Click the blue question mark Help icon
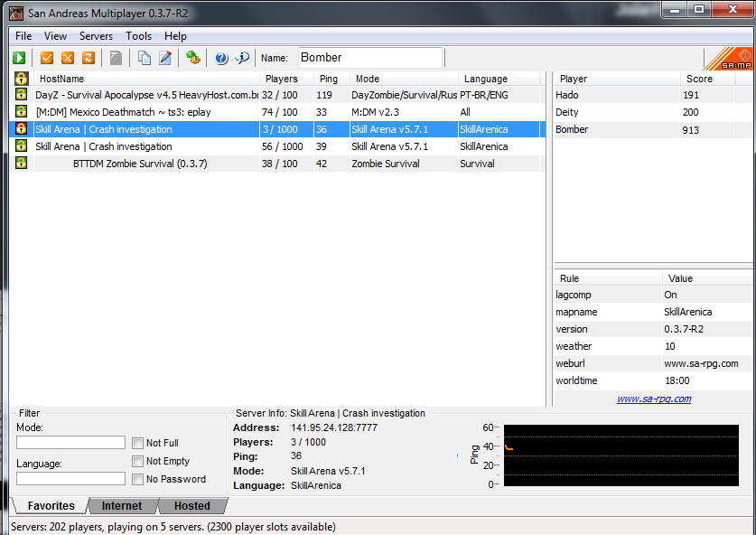 (221, 58)
